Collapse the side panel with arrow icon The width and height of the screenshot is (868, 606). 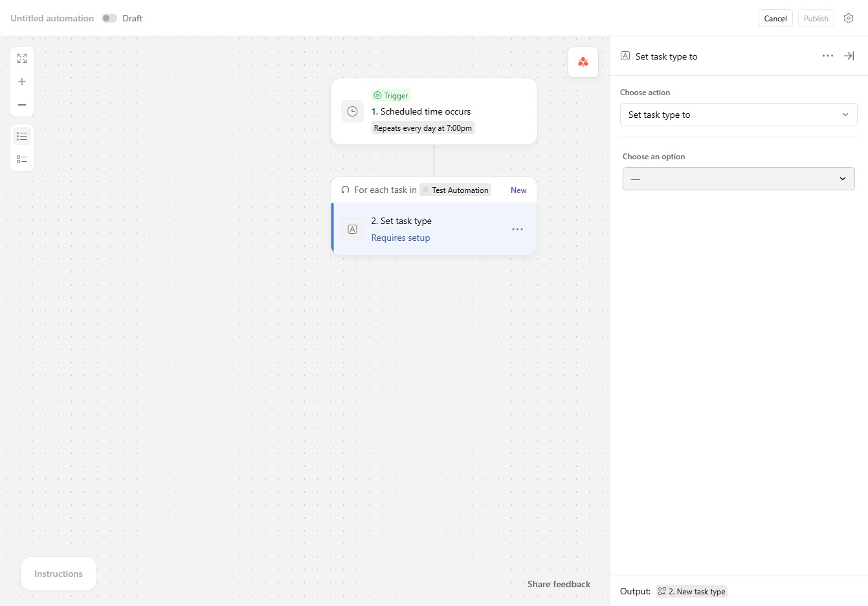coord(849,56)
